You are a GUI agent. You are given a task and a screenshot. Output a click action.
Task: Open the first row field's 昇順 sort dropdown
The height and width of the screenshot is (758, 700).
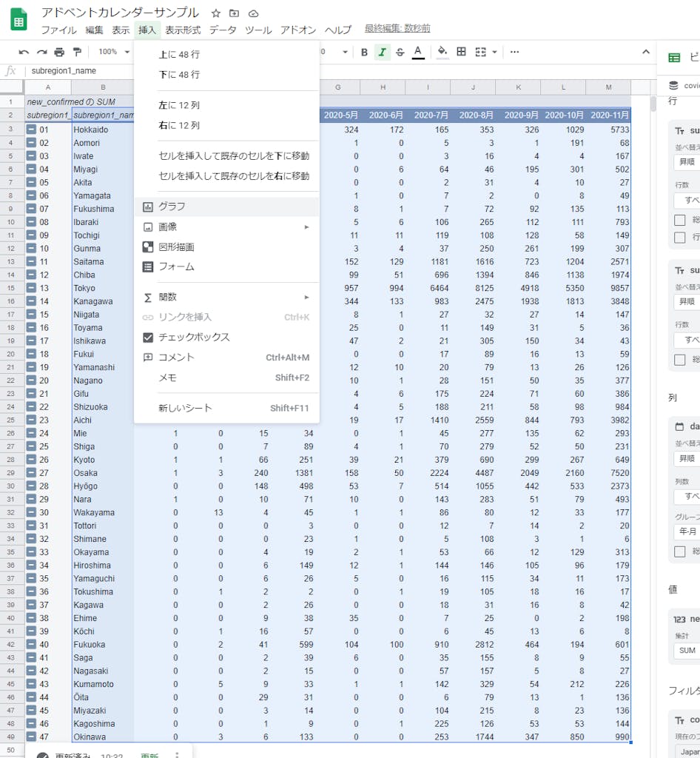(x=687, y=162)
